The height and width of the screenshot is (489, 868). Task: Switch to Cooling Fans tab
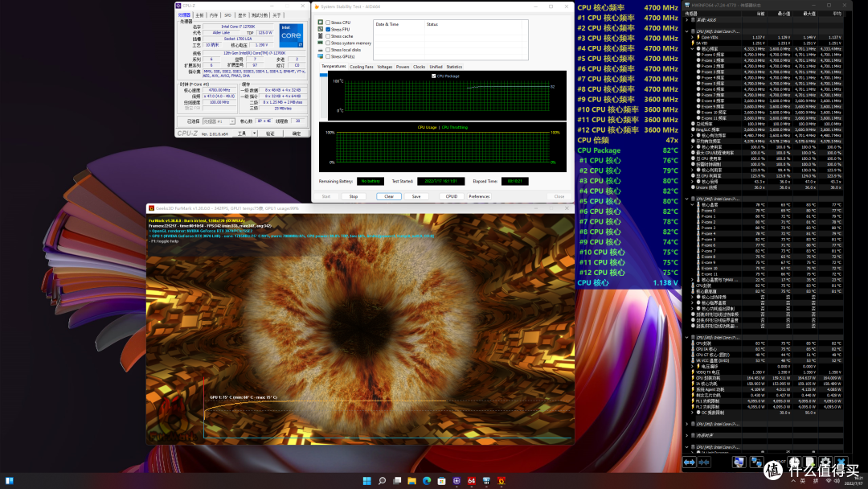(362, 67)
